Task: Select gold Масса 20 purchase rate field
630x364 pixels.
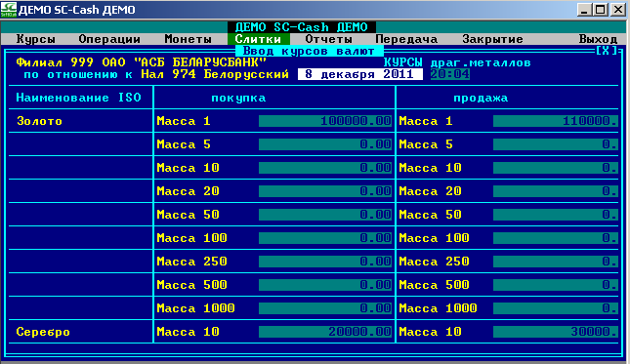Action: coord(325,191)
